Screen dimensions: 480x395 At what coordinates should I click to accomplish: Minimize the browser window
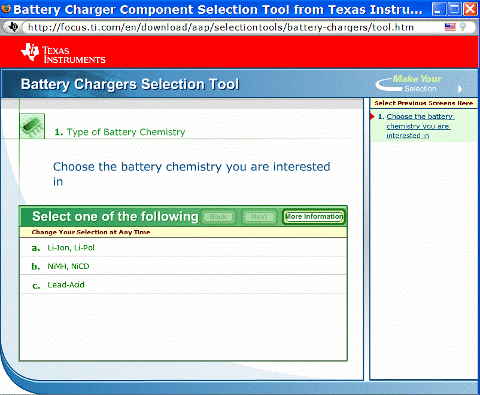coord(438,9)
